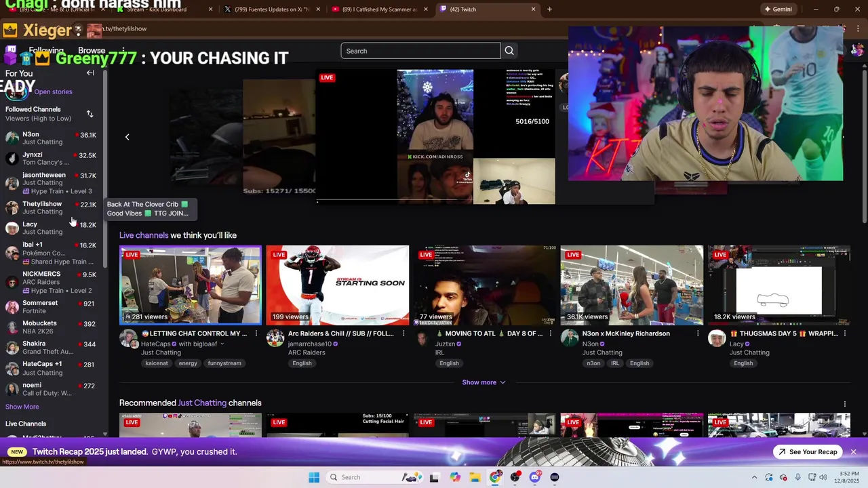Switch to 'Fuentes Updates on X' browser tab
Viewport: 868px width, 488px height.
[273, 9]
